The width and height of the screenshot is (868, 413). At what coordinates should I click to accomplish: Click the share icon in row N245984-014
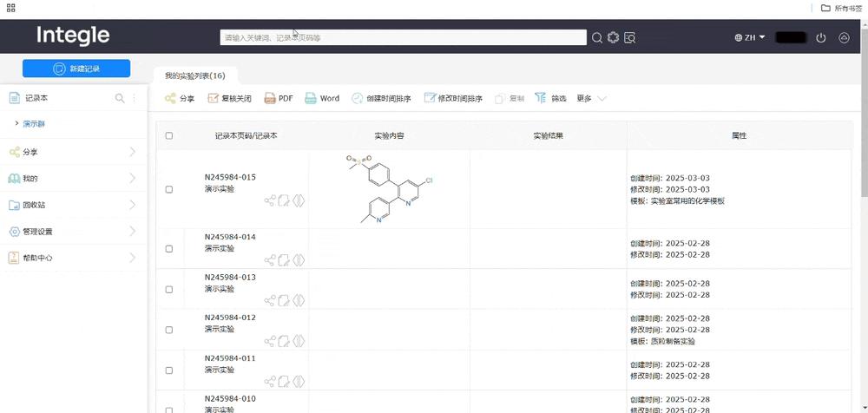pos(270,259)
